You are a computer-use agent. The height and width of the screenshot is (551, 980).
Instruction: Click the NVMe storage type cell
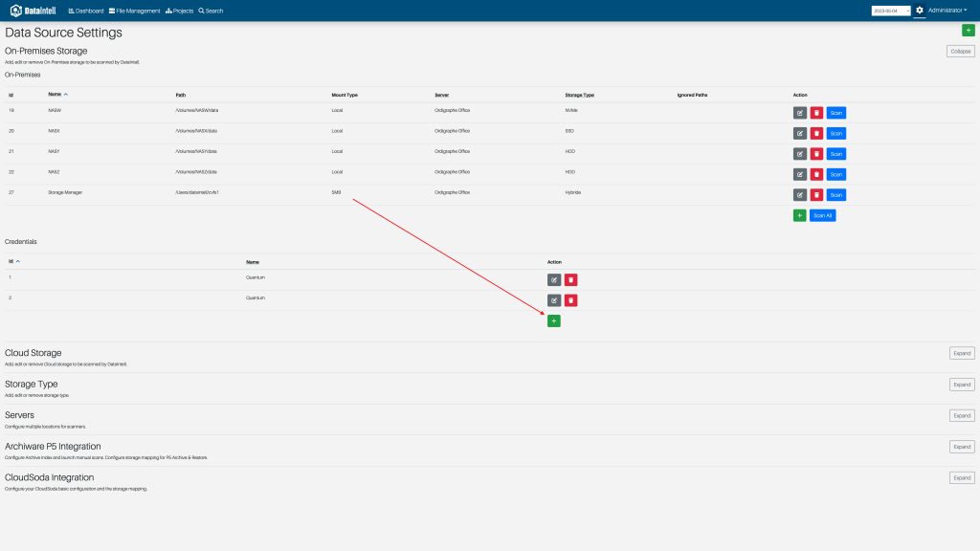571,111
